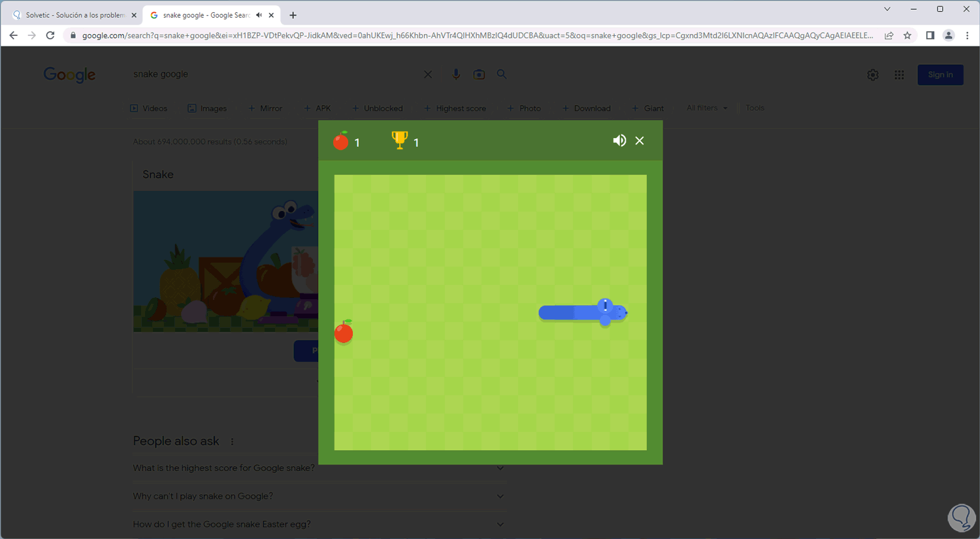Close the snake google tab
980x539 pixels.
(271, 15)
